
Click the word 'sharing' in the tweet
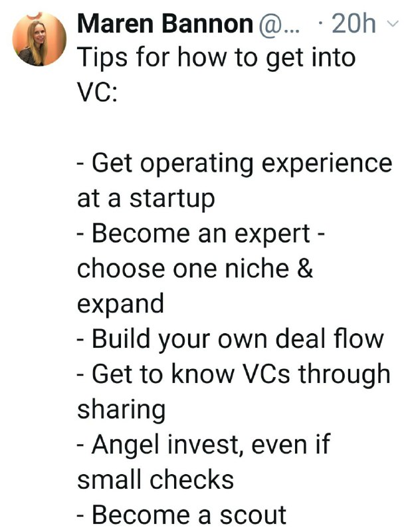click(x=122, y=410)
